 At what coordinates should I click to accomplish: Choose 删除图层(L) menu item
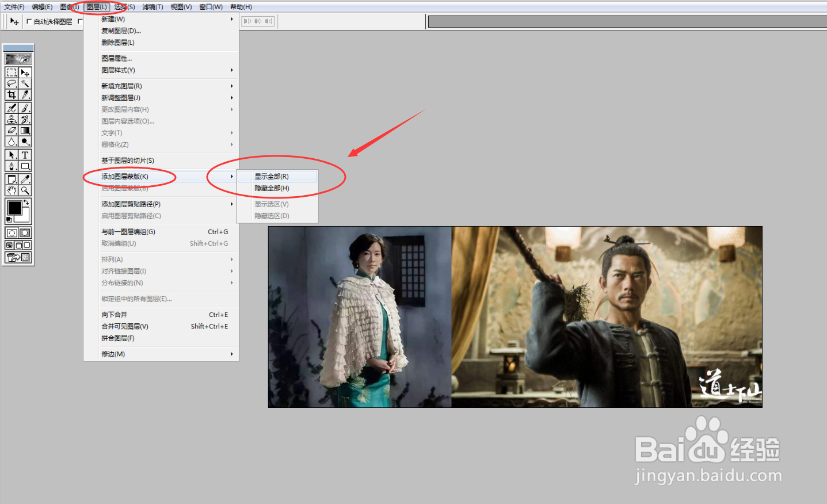(x=161, y=43)
